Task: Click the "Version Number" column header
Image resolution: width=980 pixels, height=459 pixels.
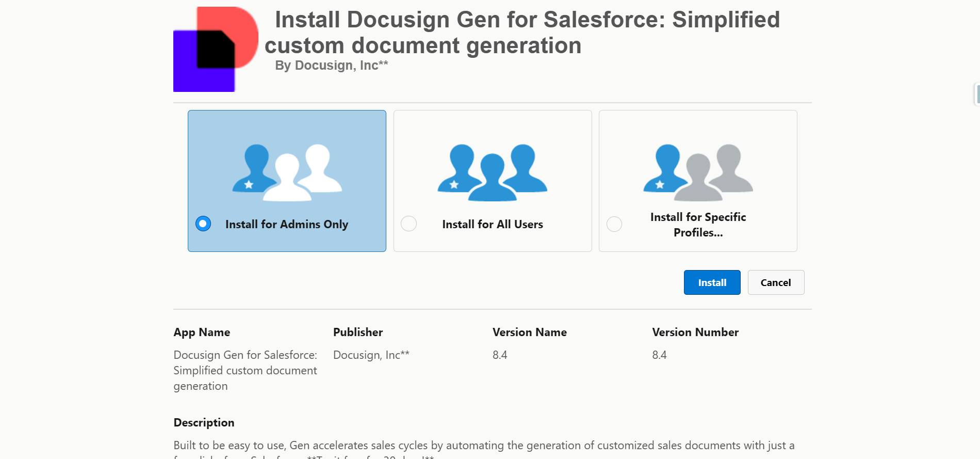Action: [695, 332]
